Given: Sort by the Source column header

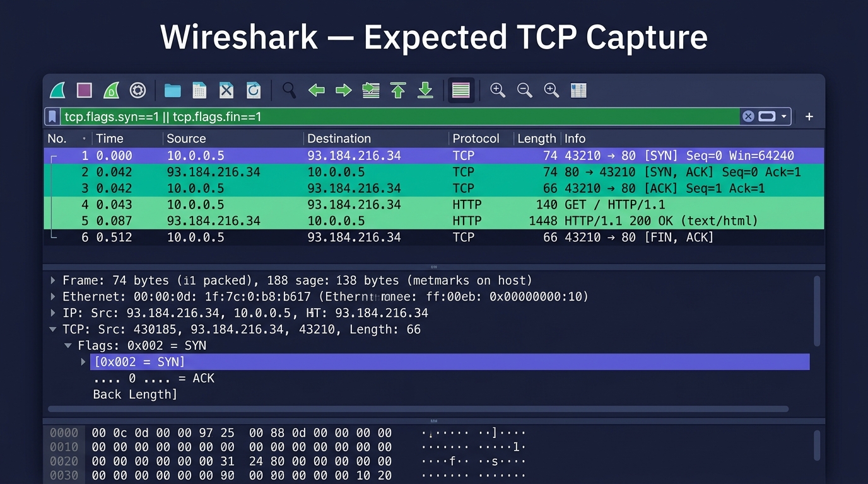Looking at the screenshot, I should [232, 139].
